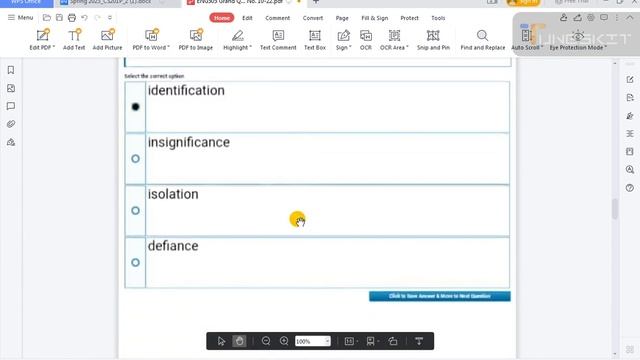Viewport: 640px width, 360px height.
Task: Click the vertical scrollbar thumb
Action: (615, 209)
